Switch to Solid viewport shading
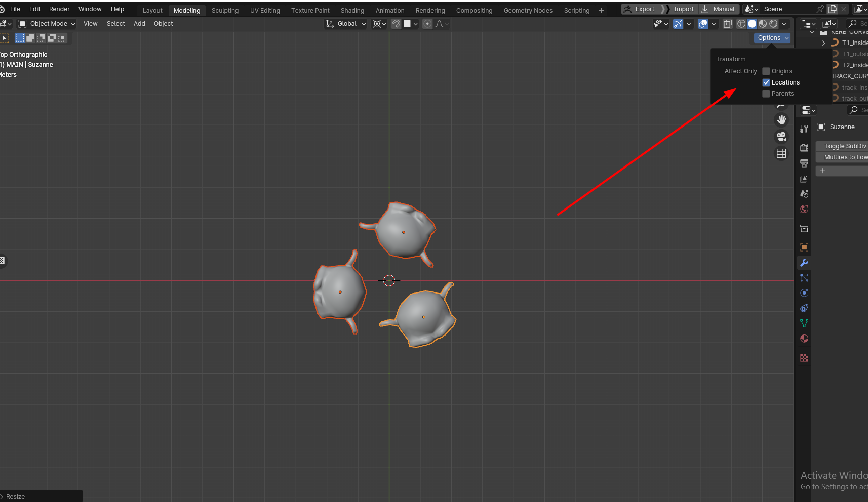Viewport: 868px width, 502px height. point(752,24)
